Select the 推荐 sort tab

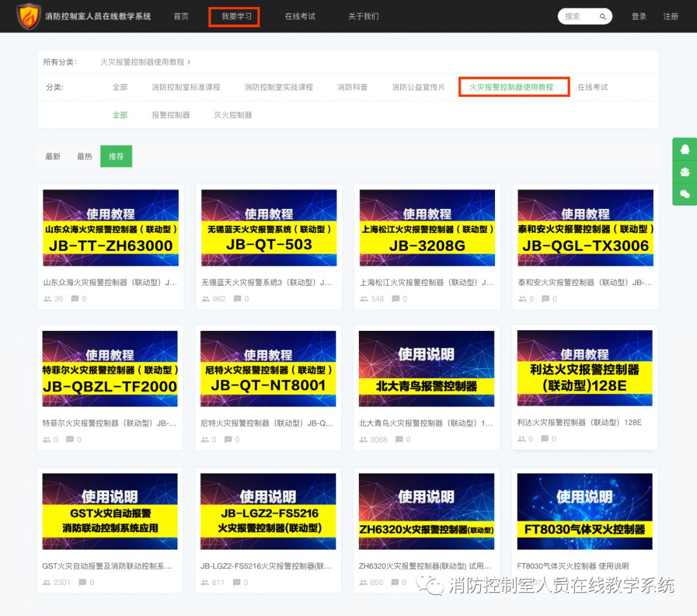(x=116, y=156)
